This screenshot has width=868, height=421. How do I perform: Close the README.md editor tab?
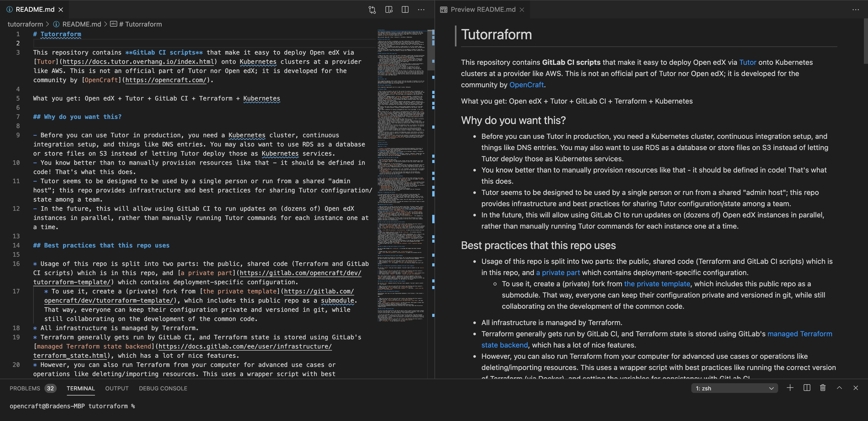click(61, 10)
